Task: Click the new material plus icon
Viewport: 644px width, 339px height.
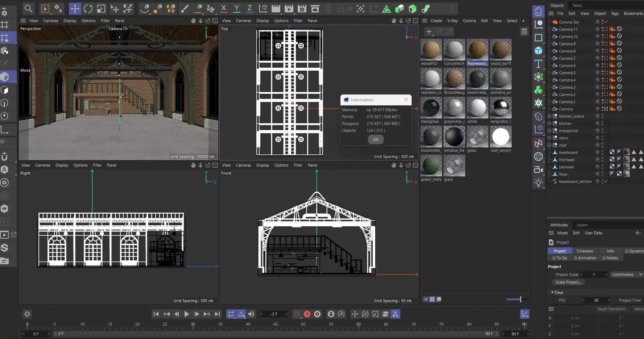Action: pyautogui.click(x=429, y=32)
